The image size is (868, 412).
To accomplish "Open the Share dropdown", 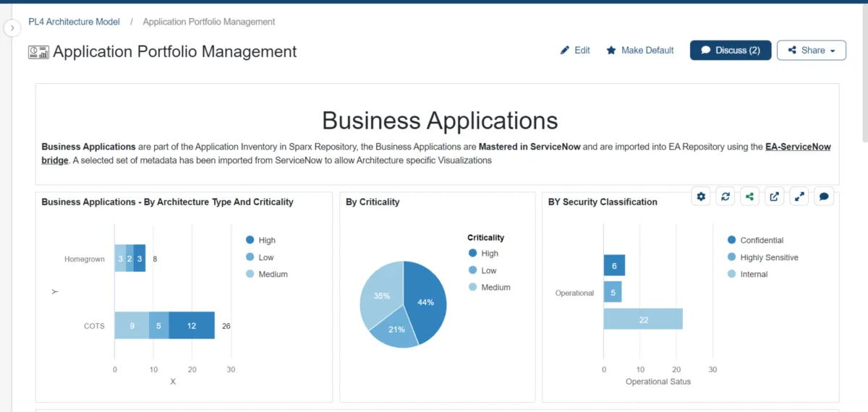I will pos(811,51).
